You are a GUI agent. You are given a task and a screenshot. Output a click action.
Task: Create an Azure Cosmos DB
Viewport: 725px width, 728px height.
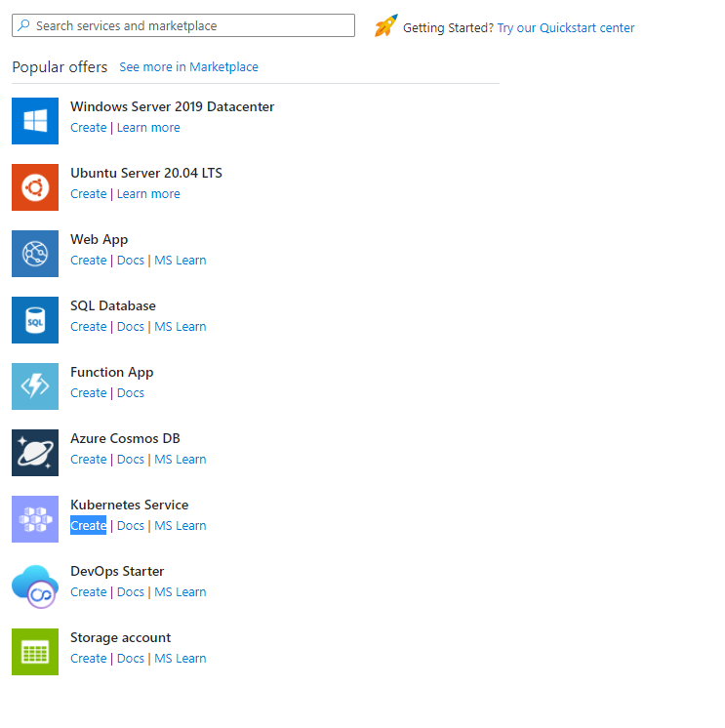click(89, 460)
